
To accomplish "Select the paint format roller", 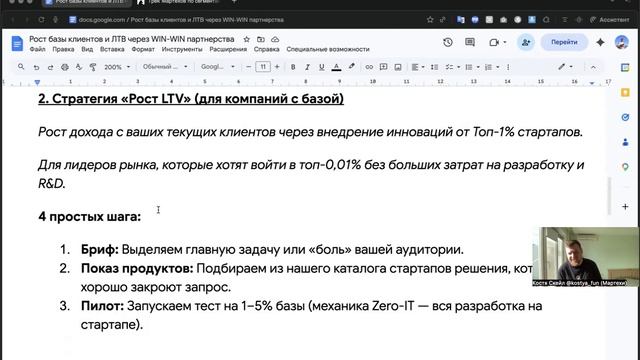I will click(93, 67).
